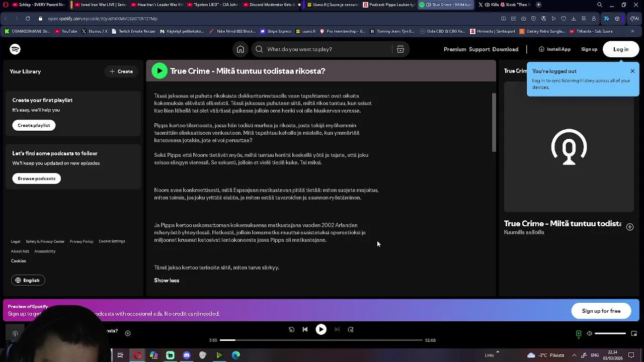The image size is (644, 362).
Task: Close the You're logged out notification
Action: [632, 71]
